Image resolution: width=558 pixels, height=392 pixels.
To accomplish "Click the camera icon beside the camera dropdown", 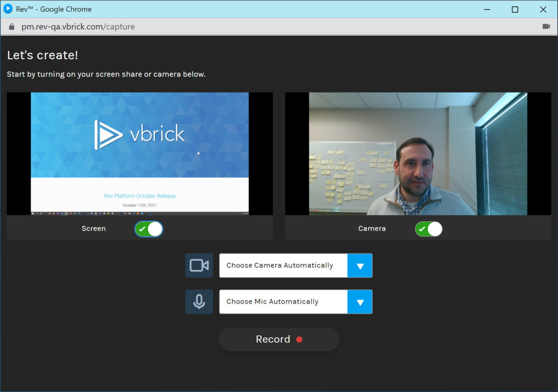I will pyautogui.click(x=199, y=266).
